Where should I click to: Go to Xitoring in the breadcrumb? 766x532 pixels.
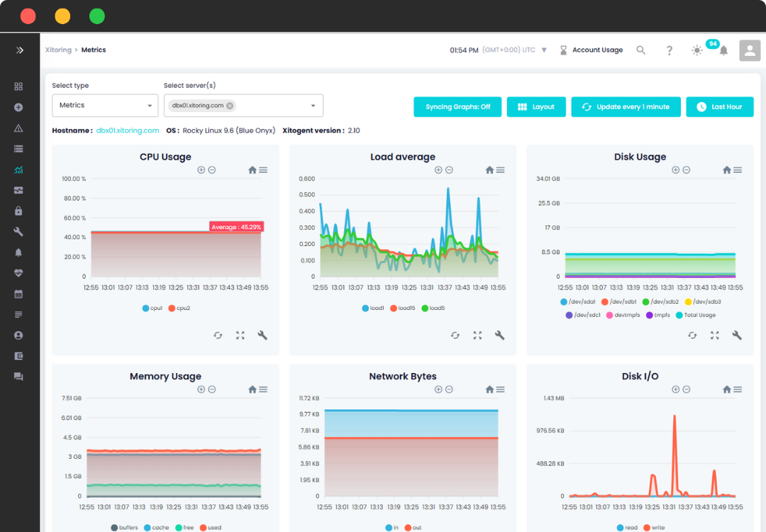point(58,50)
